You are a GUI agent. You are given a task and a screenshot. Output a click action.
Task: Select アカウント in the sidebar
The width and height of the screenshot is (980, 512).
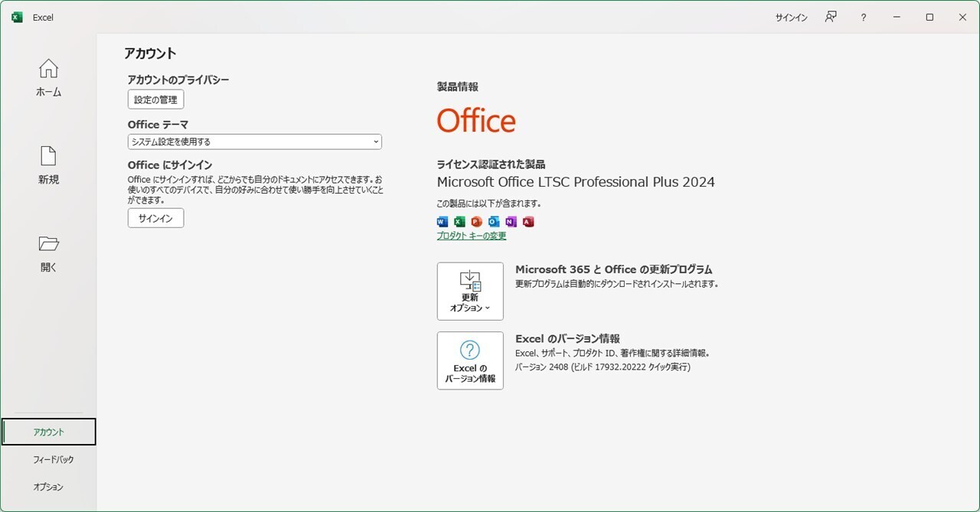pos(49,432)
